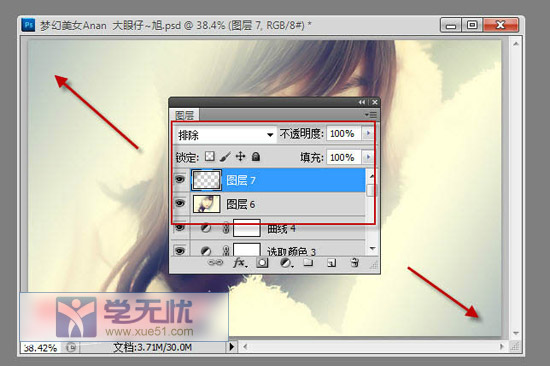Enable lock image pixels brush icon

click(225, 157)
